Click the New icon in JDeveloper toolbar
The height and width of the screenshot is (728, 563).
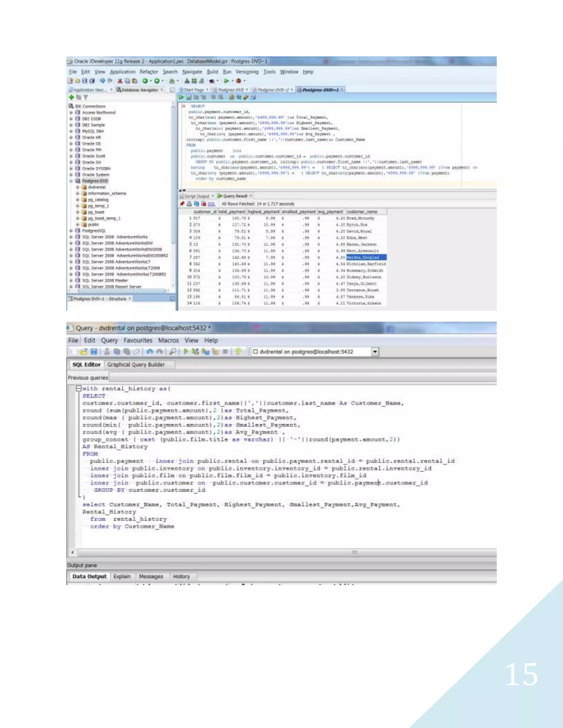tap(70, 81)
